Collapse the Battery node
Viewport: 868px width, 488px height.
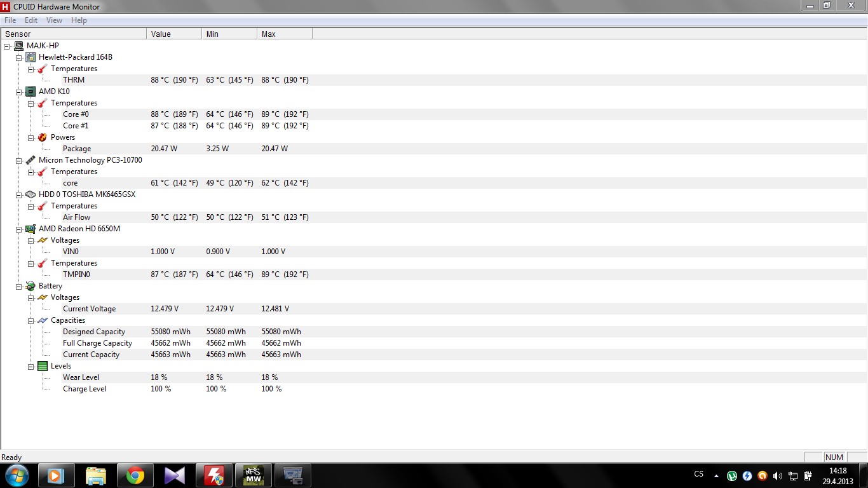[18, 286]
